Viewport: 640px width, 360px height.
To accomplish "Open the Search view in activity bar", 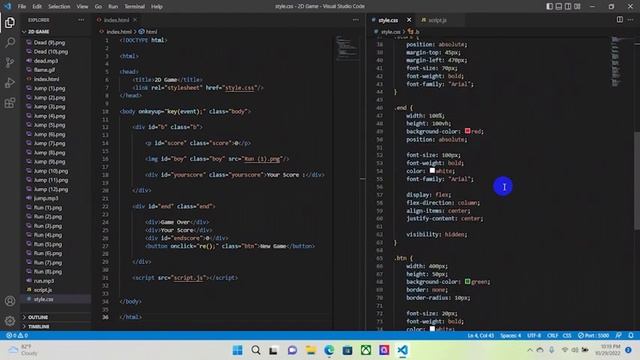I will 10,42.
